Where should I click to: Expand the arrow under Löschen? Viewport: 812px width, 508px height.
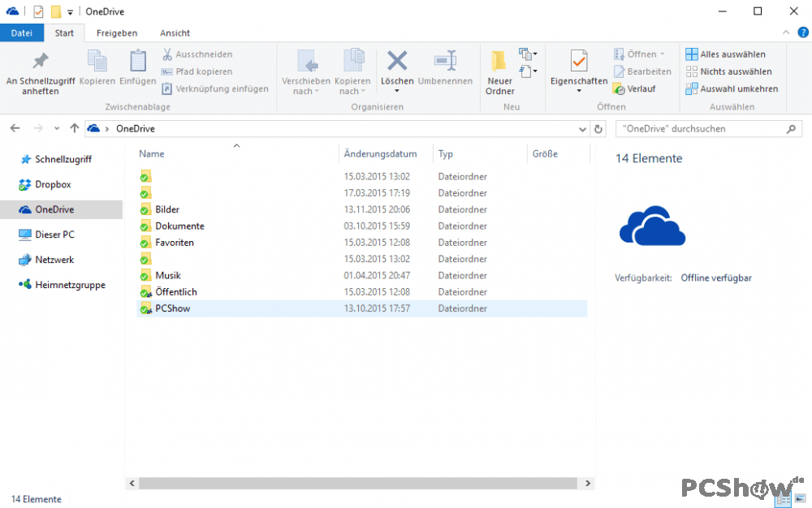click(x=397, y=91)
